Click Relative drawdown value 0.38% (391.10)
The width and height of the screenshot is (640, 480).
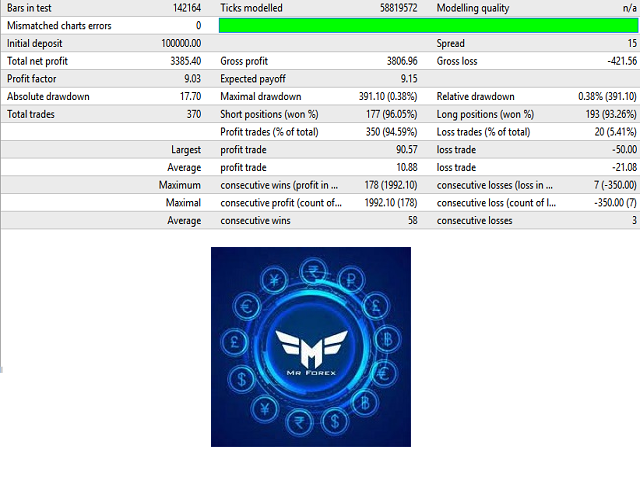tap(607, 96)
